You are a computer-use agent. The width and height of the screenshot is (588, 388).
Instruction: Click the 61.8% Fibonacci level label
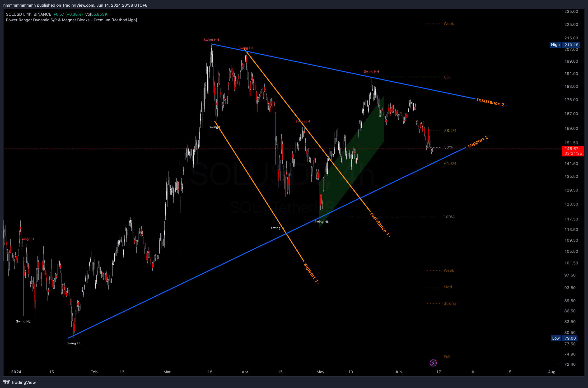click(450, 164)
